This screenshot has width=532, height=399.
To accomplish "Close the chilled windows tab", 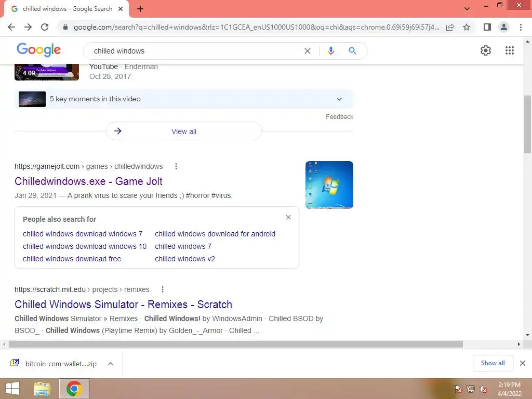I will tap(121, 9).
